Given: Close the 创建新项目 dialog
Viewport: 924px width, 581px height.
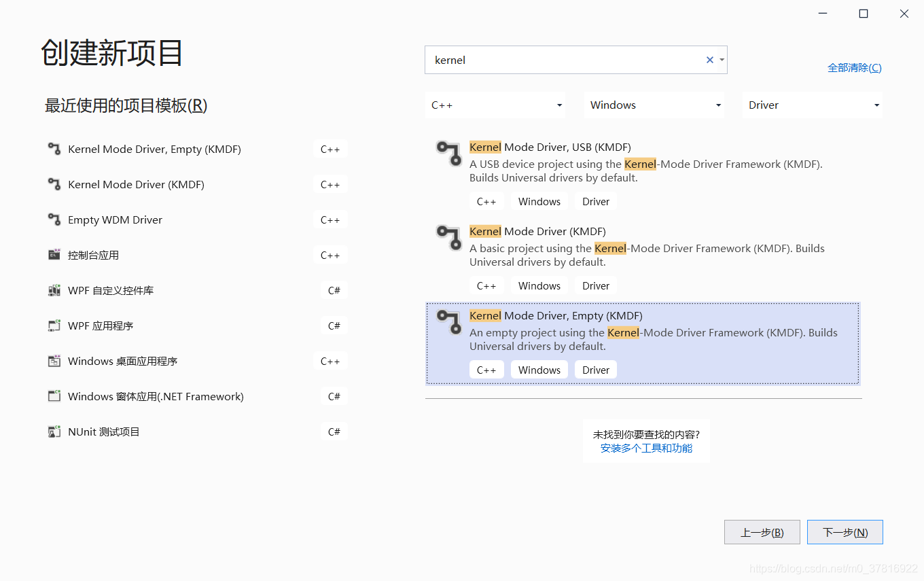Looking at the screenshot, I should (904, 14).
